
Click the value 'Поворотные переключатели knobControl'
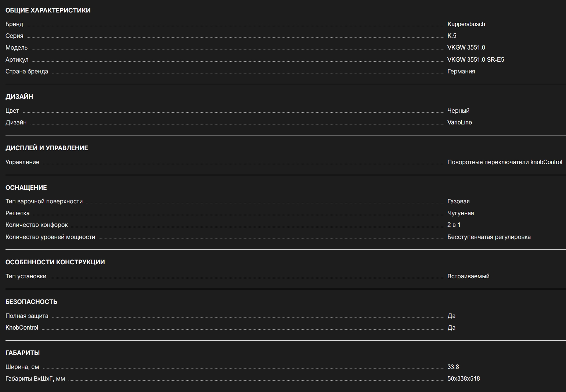505,162
